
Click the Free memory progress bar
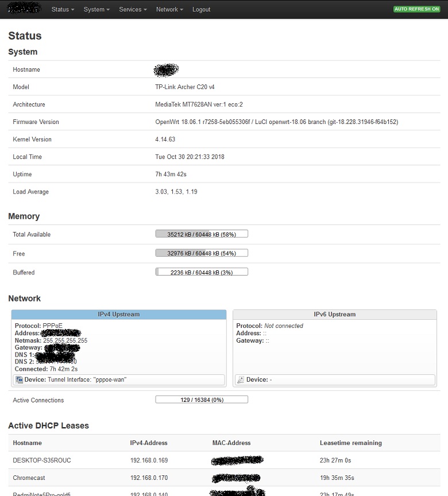click(x=202, y=253)
